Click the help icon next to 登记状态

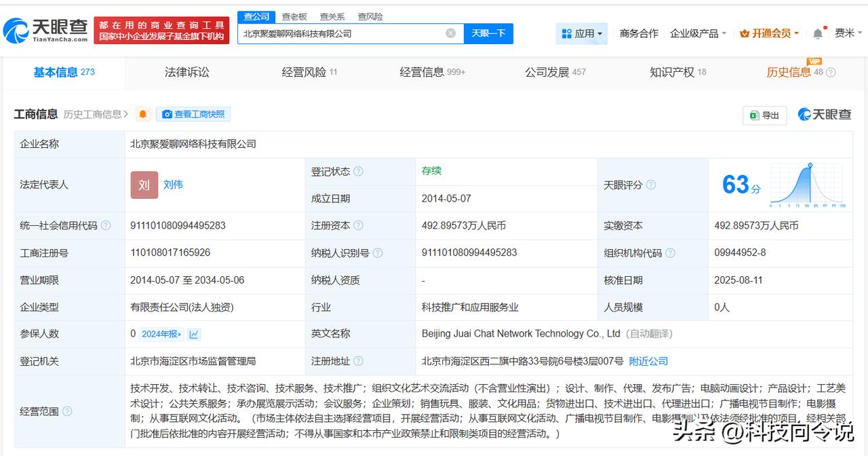358,172
